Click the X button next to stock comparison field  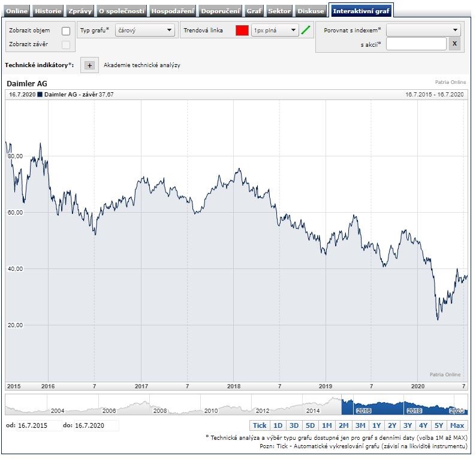pos(454,44)
